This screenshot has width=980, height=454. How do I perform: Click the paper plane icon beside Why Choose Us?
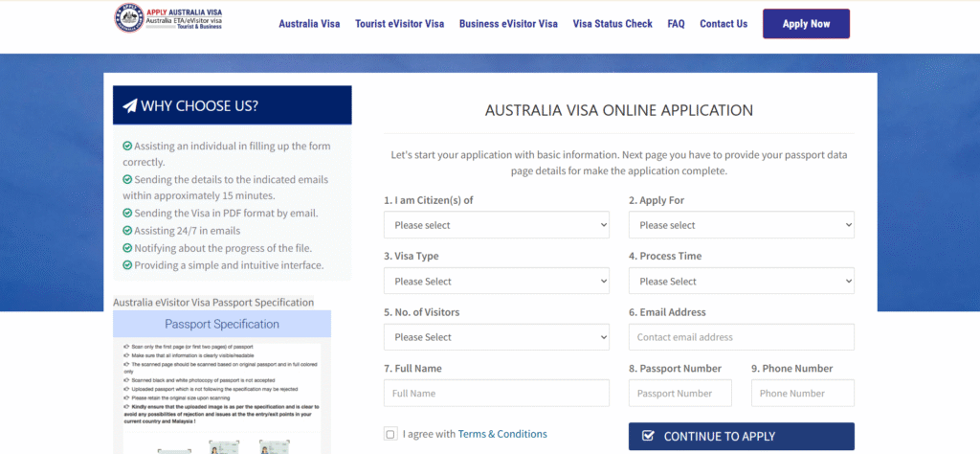(x=129, y=105)
